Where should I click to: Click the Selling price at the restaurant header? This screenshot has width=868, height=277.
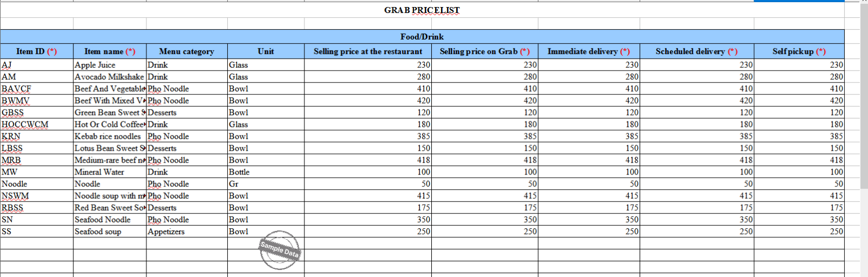point(367,51)
